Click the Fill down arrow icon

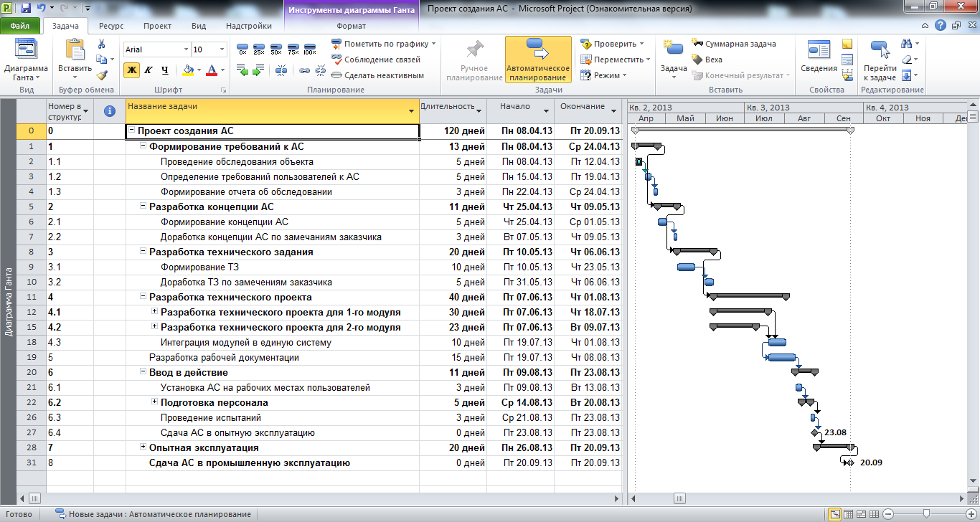click(906, 75)
